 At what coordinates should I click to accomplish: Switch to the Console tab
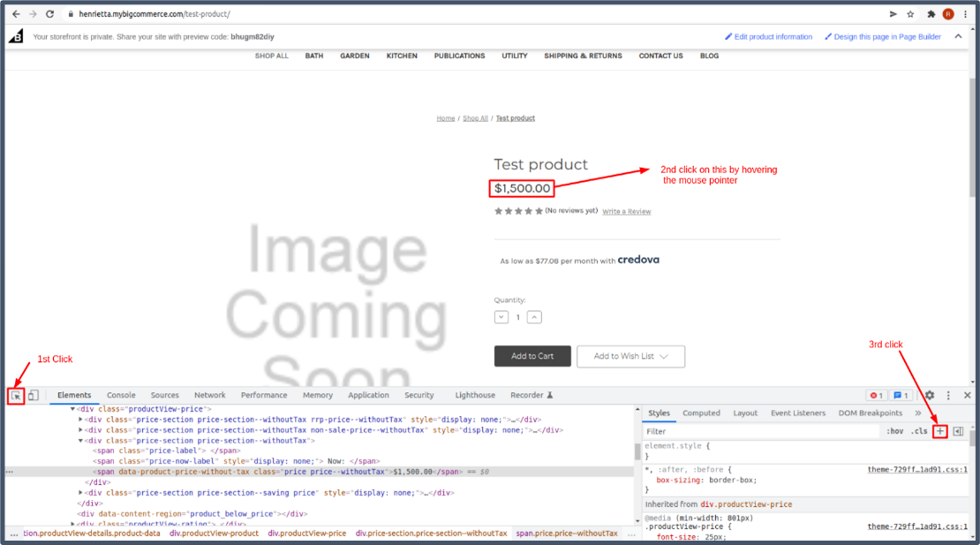tap(121, 396)
